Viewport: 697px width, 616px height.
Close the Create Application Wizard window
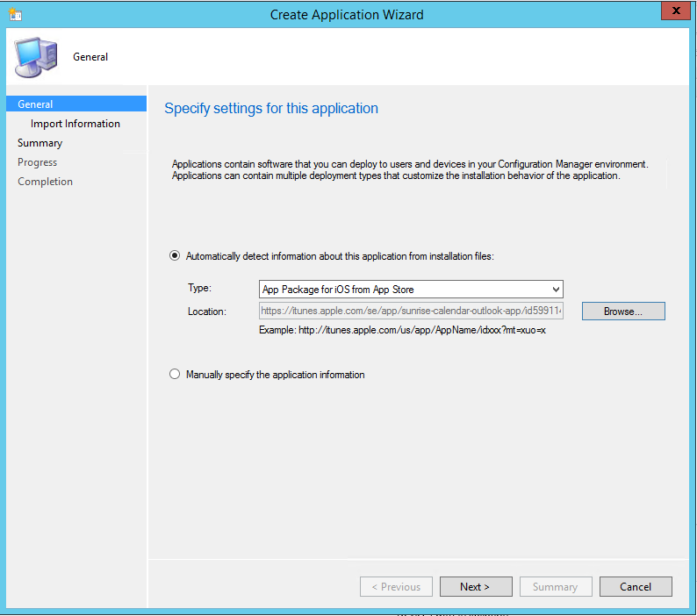pyautogui.click(x=673, y=13)
